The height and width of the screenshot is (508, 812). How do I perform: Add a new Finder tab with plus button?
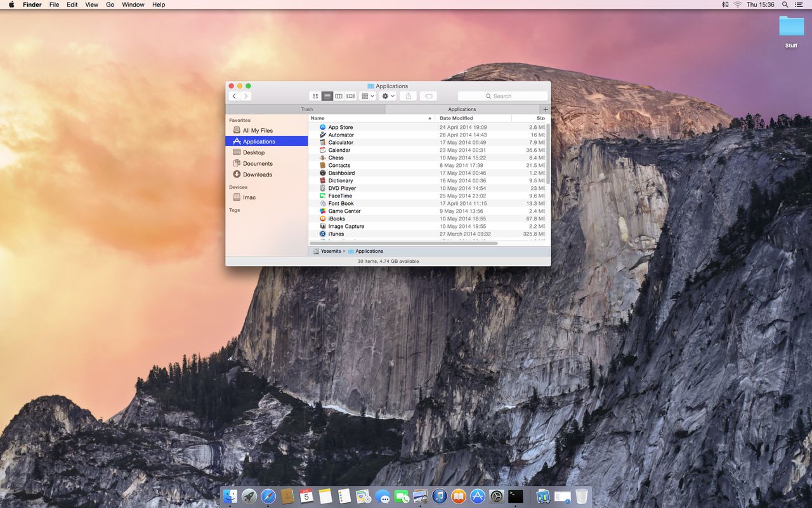pyautogui.click(x=546, y=109)
